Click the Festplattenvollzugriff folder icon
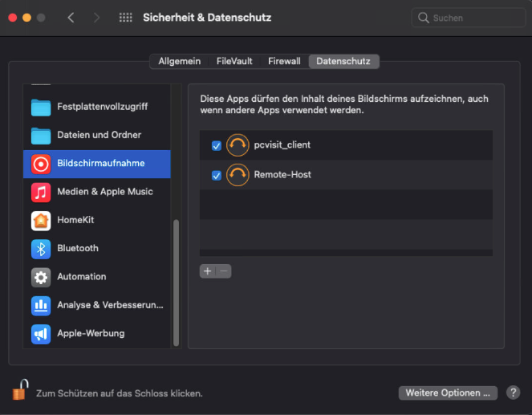The height and width of the screenshot is (415, 532). point(41,107)
